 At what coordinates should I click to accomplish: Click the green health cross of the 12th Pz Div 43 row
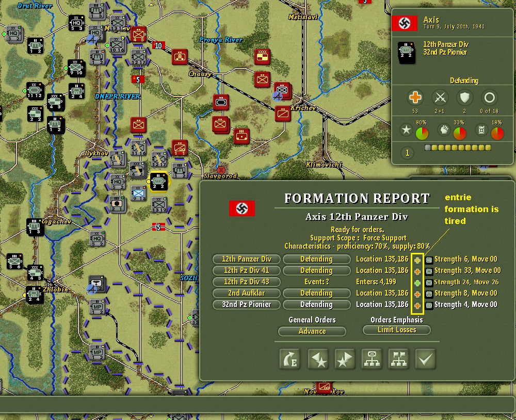[417, 283]
